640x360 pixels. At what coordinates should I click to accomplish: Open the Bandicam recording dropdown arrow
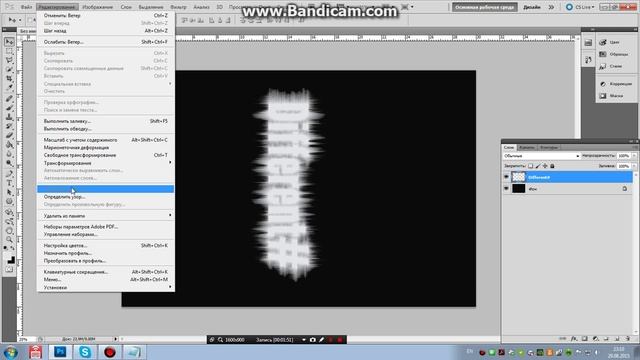304,340
